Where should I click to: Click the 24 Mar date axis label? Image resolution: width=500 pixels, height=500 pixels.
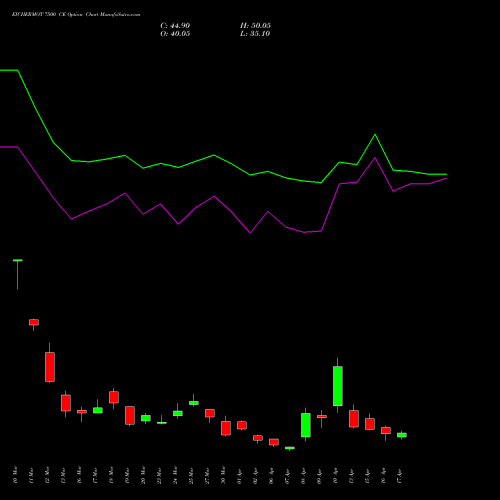[x=175, y=475]
